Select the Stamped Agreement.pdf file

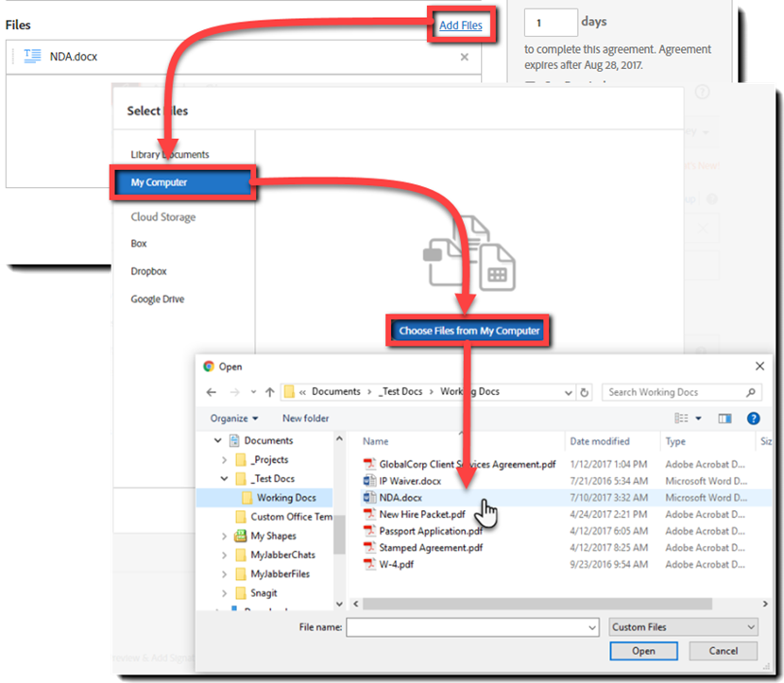pos(431,548)
